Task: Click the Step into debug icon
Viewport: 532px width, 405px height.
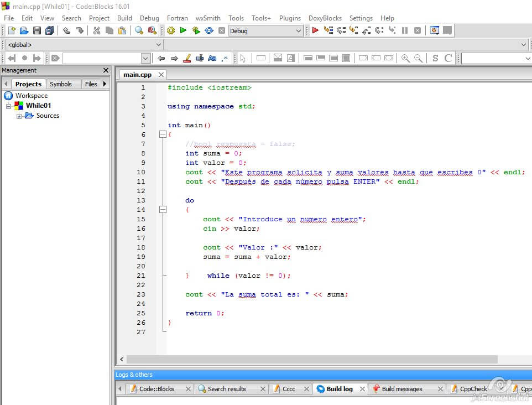Action: [x=354, y=30]
